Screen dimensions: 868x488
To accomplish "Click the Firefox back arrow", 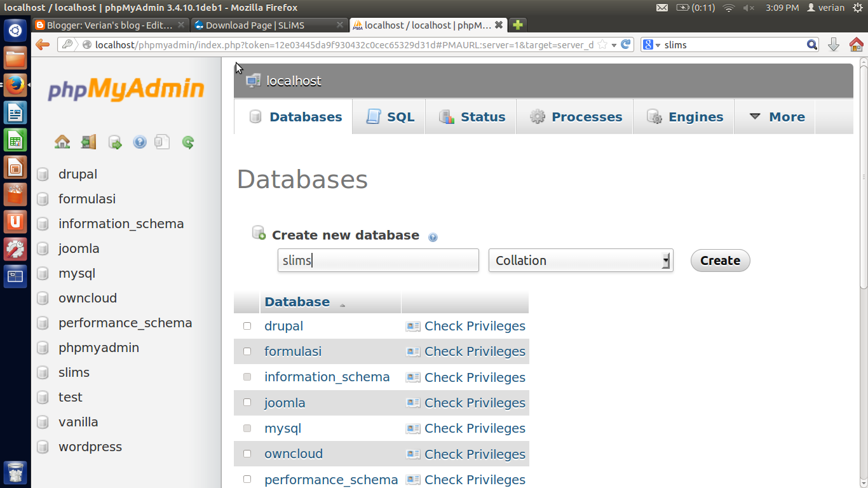I will [x=43, y=44].
